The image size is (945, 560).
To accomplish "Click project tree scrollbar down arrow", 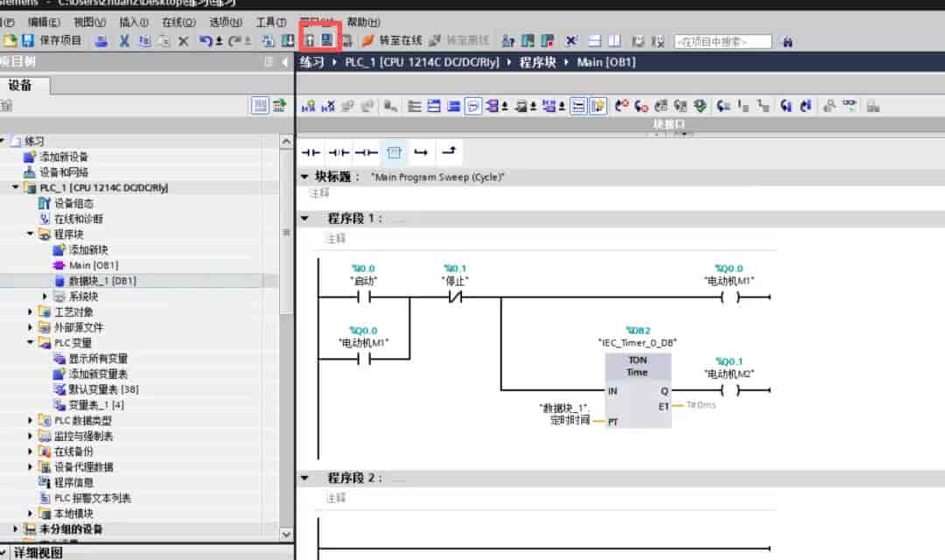I will 286,534.
